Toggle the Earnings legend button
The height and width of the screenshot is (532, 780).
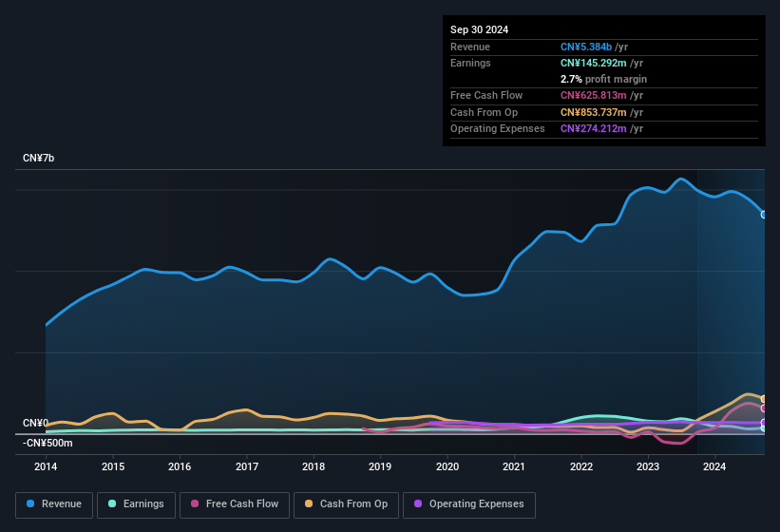coord(136,504)
